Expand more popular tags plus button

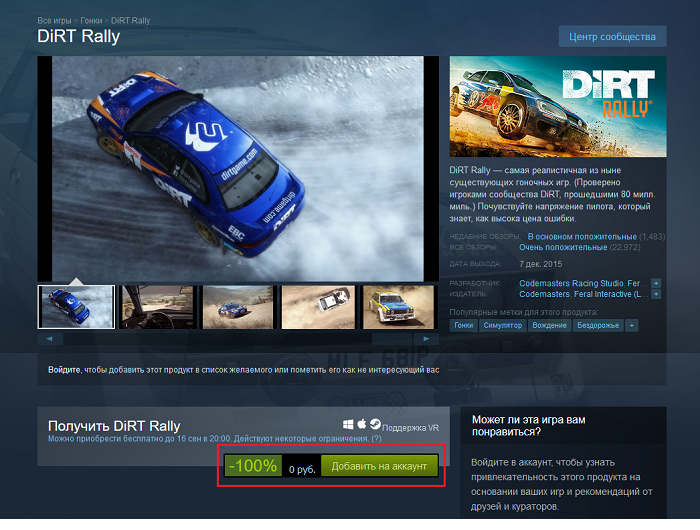[632, 326]
